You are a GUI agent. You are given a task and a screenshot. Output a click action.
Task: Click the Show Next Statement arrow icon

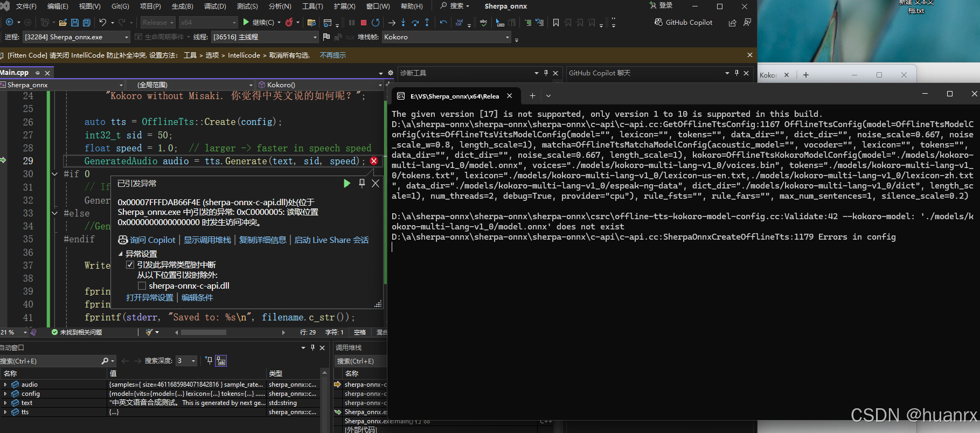[392, 23]
